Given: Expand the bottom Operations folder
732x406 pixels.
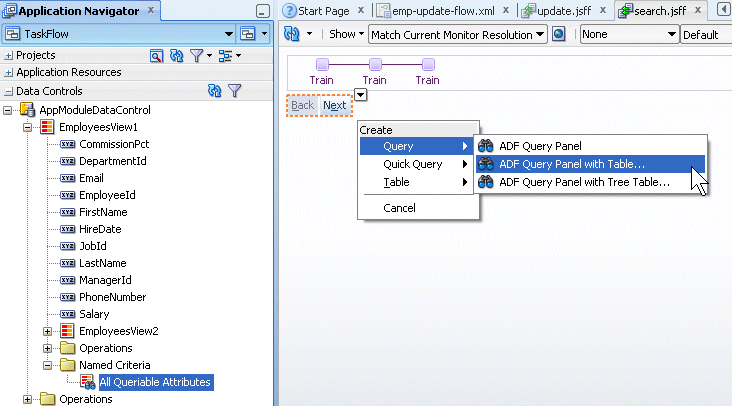Looking at the screenshot, I should pos(28,399).
